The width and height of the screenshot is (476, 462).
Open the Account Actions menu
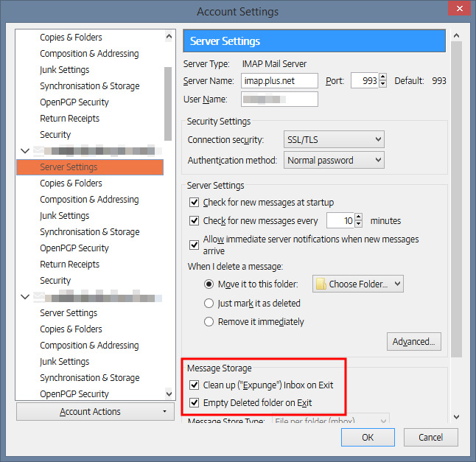tap(95, 412)
